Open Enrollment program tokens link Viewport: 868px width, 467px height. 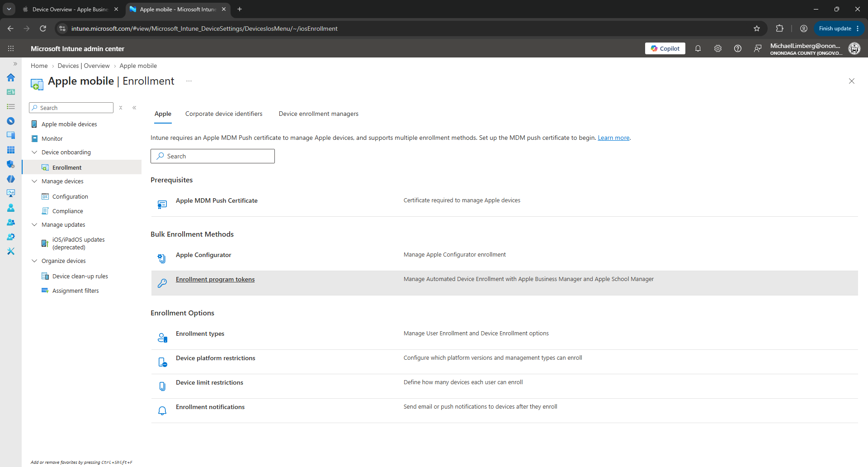tap(215, 279)
